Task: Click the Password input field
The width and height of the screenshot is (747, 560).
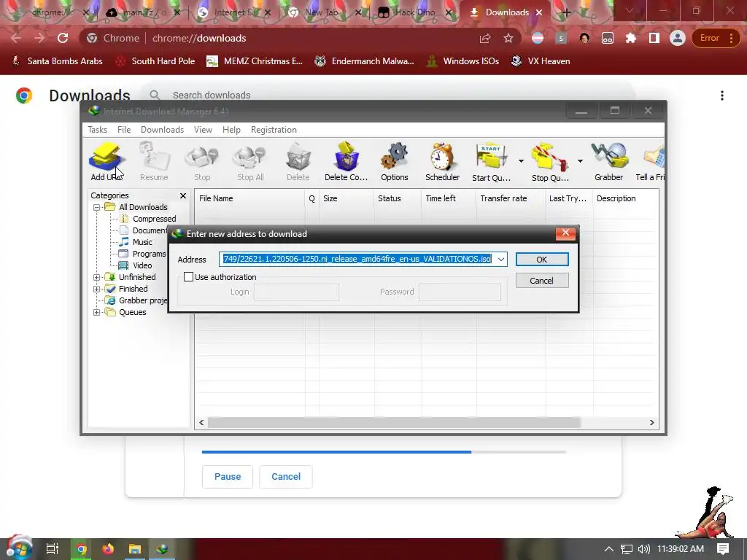Action: pyautogui.click(x=460, y=292)
